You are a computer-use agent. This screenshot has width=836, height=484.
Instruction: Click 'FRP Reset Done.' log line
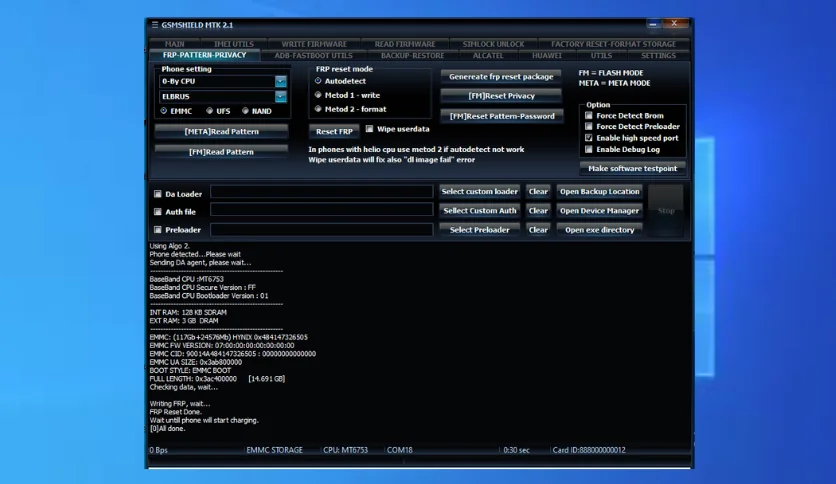click(x=175, y=412)
